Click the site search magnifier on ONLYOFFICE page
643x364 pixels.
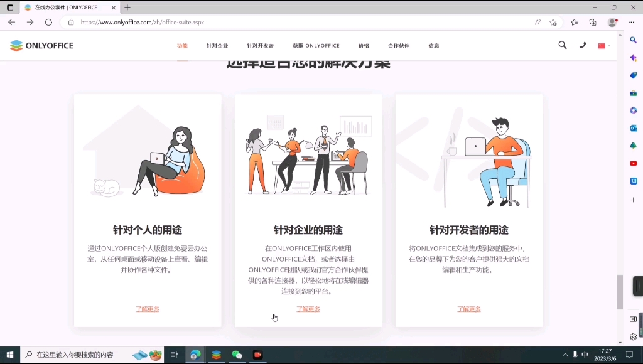[563, 45]
